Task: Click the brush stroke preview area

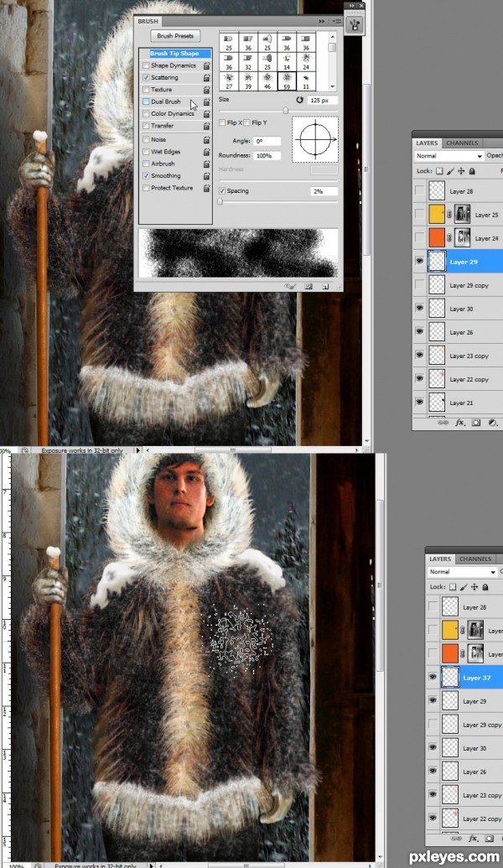Action: [238, 253]
